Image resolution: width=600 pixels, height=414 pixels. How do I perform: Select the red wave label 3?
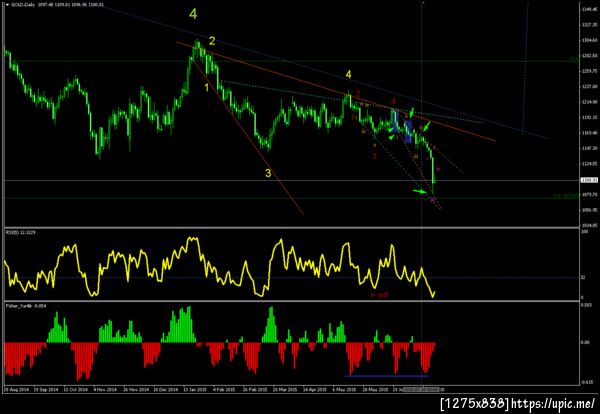click(x=375, y=156)
